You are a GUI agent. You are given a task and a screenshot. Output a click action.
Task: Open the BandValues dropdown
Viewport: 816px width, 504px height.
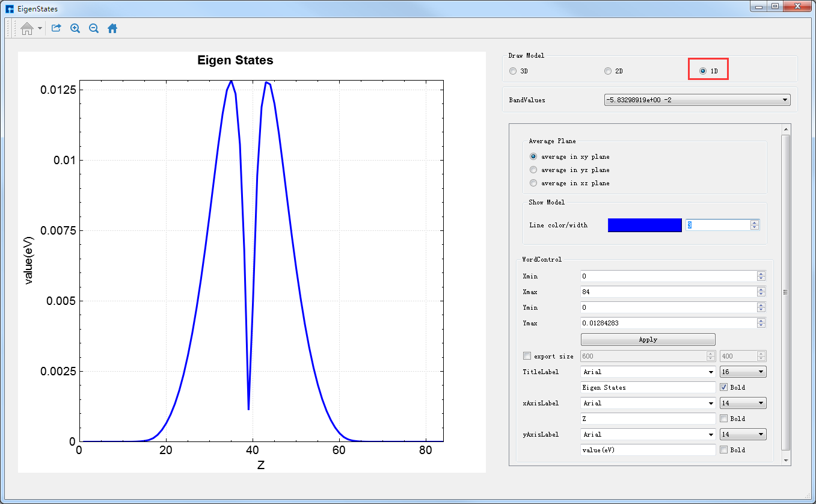[697, 100]
